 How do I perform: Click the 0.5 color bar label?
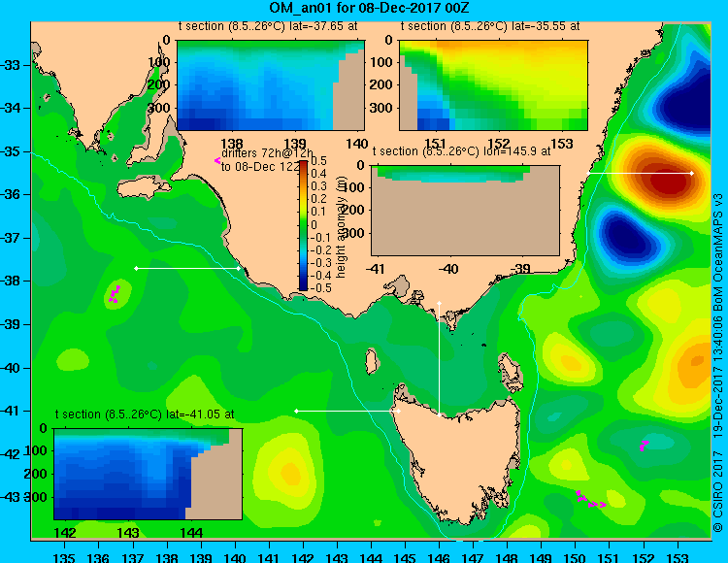tap(318, 161)
